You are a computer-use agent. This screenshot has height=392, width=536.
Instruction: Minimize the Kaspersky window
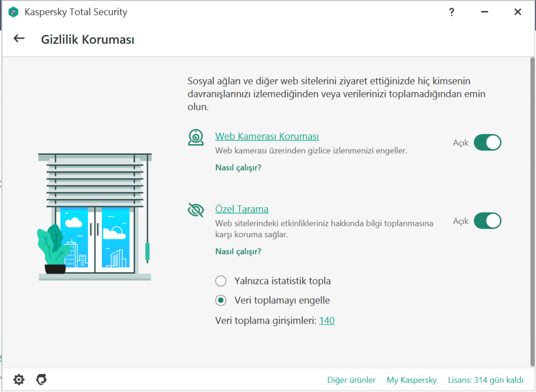485,12
